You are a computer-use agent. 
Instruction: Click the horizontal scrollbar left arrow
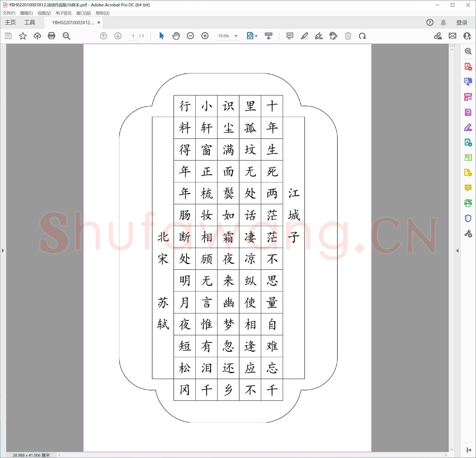click(59, 455)
